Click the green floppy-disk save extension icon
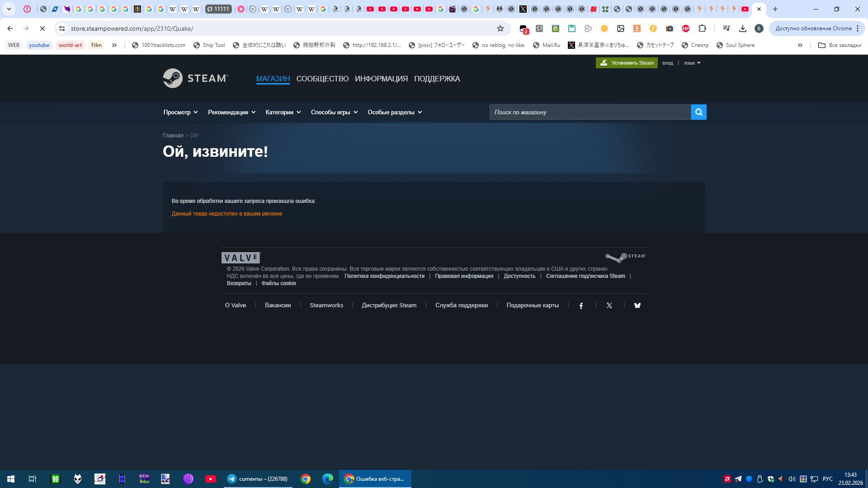The width and height of the screenshot is (868, 488). click(x=572, y=28)
